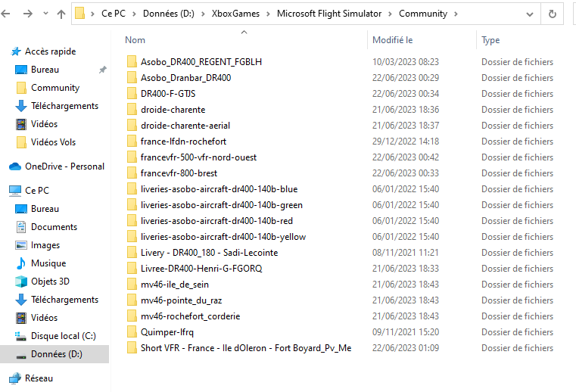The image size is (576, 392).
Task: Expand chevron after Données (D:) in breadcrumb
Action: pyautogui.click(x=203, y=14)
